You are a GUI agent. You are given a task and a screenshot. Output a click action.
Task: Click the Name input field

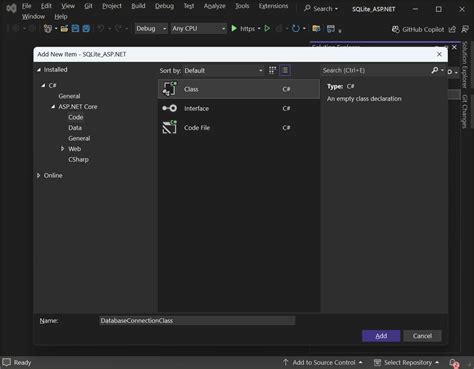coord(197,321)
